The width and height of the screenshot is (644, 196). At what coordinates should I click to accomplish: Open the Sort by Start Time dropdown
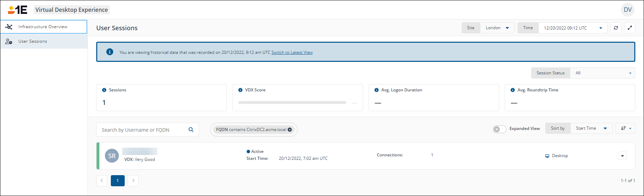(x=591, y=128)
